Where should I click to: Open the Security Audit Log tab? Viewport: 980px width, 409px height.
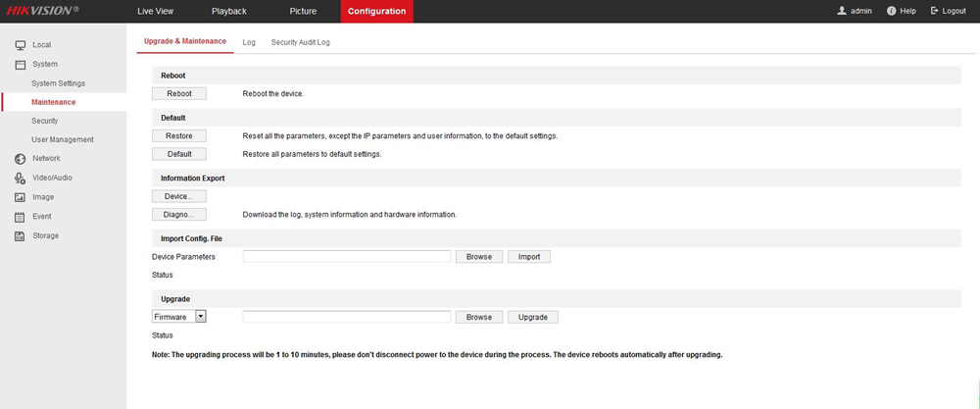(300, 42)
